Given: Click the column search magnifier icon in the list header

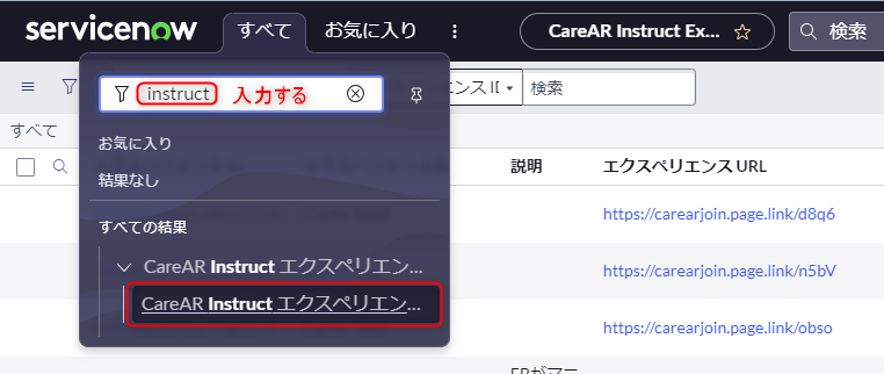Looking at the screenshot, I should pyautogui.click(x=60, y=166).
